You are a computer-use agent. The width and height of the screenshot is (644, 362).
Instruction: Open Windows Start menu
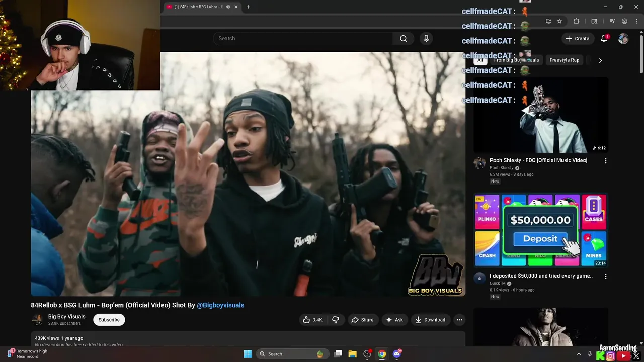248,354
